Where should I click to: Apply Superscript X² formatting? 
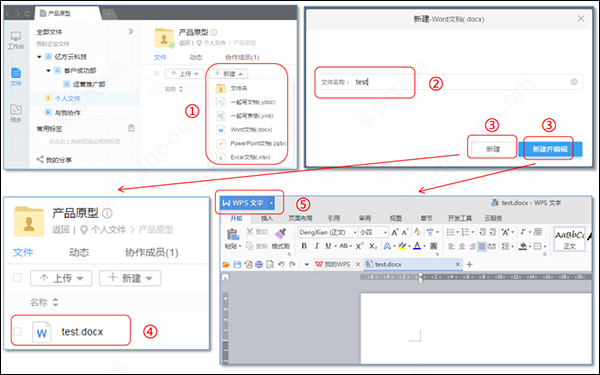click(x=359, y=246)
